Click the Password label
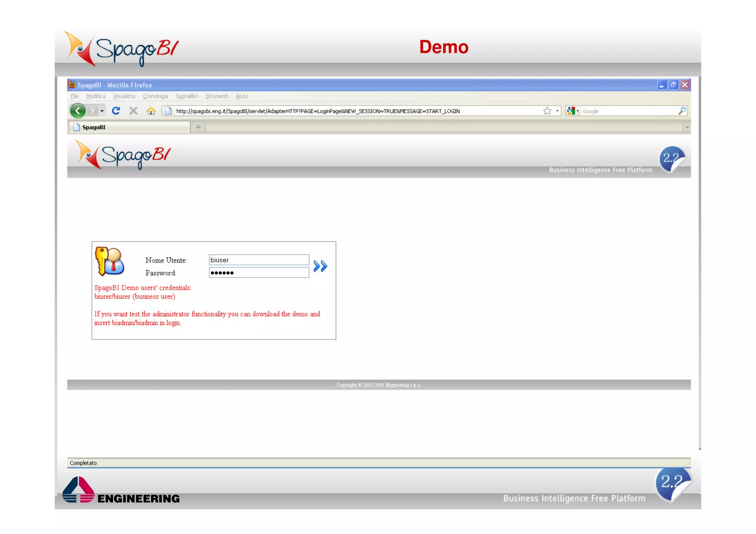 (x=161, y=273)
